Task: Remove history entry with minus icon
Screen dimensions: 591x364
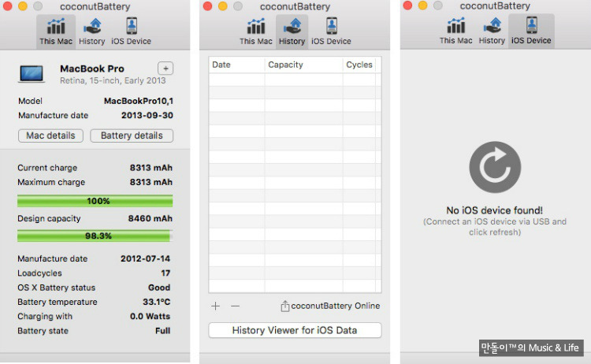Action: click(x=235, y=306)
